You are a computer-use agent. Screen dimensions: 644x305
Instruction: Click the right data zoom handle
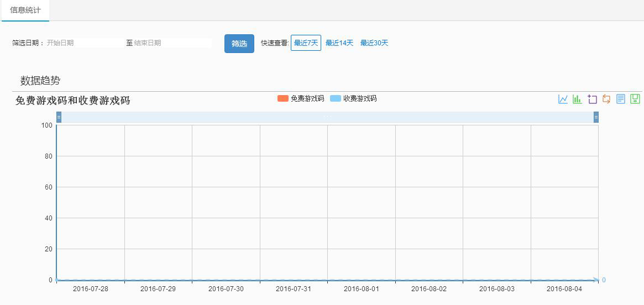pyautogui.click(x=596, y=117)
